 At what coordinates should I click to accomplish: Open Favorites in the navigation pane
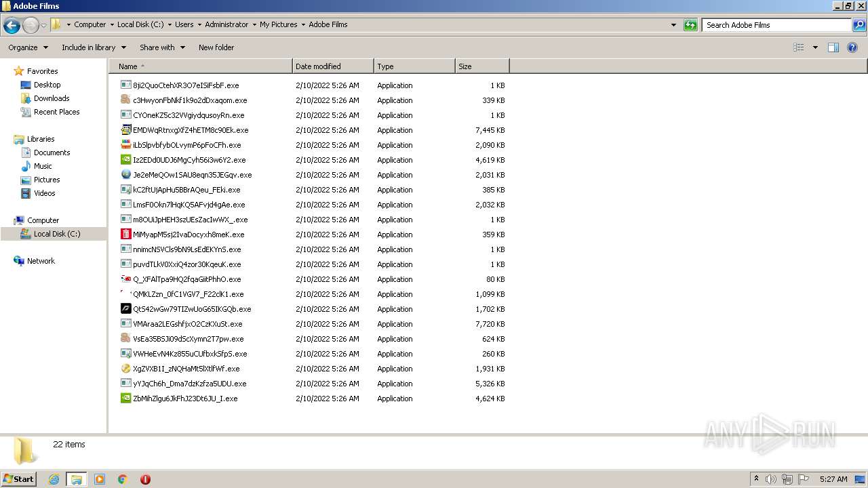[x=42, y=71]
